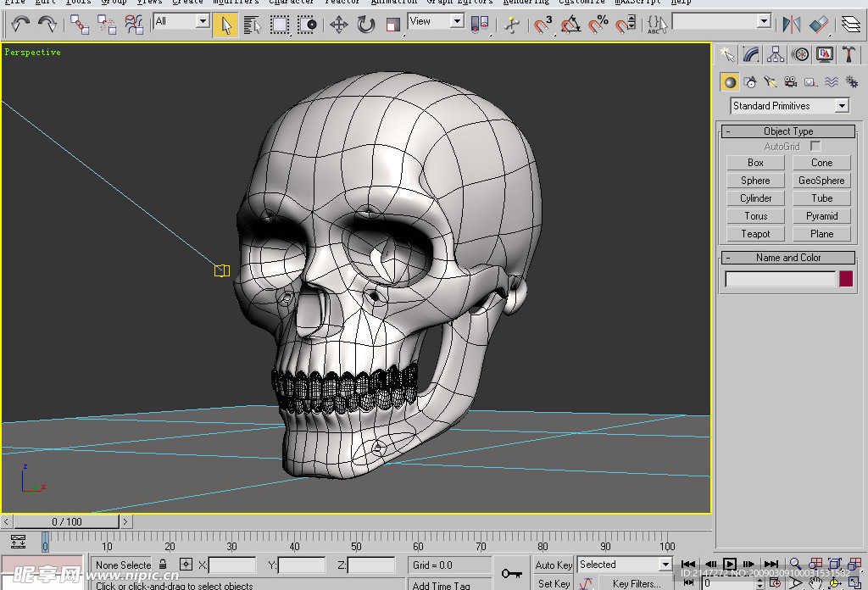Choose the Bind to Space Warp tool
This screenshot has height=590, width=868.
tap(134, 25)
